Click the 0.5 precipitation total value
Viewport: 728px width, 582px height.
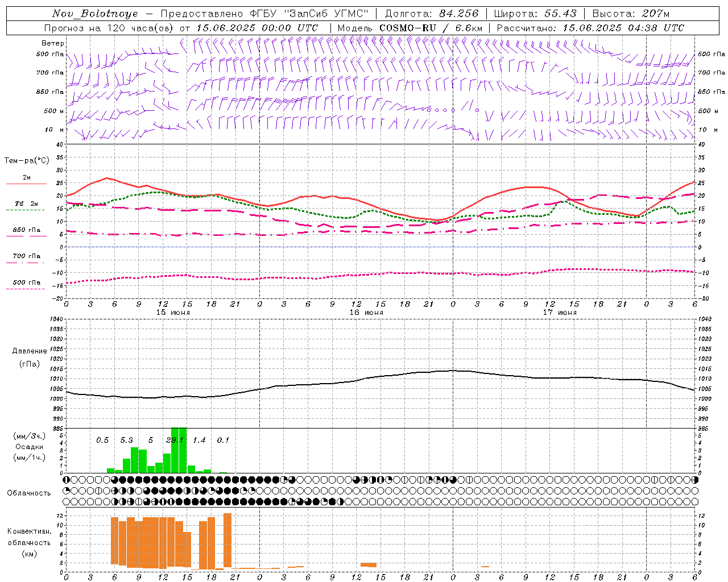click(102, 440)
